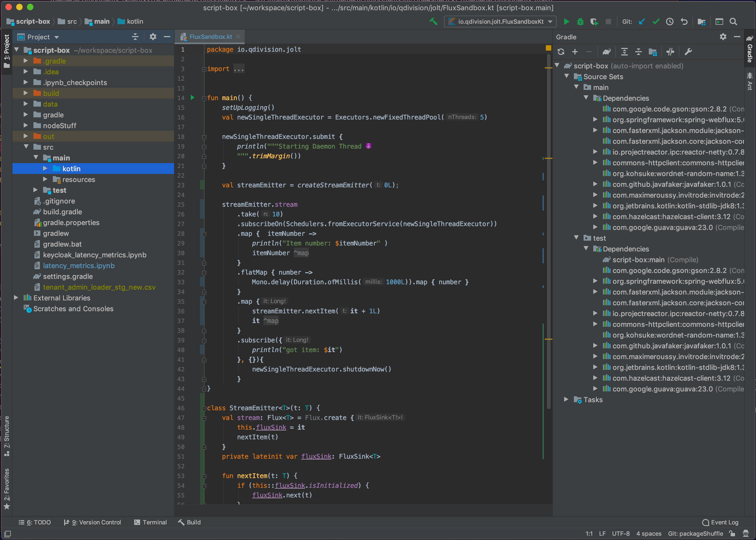
Task: Open run configuration dropdown
Action: click(550, 22)
